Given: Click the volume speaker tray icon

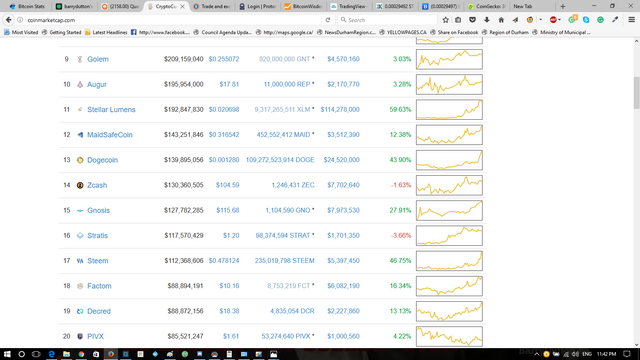Looking at the screenshot, I should pyautogui.click(x=576, y=354).
